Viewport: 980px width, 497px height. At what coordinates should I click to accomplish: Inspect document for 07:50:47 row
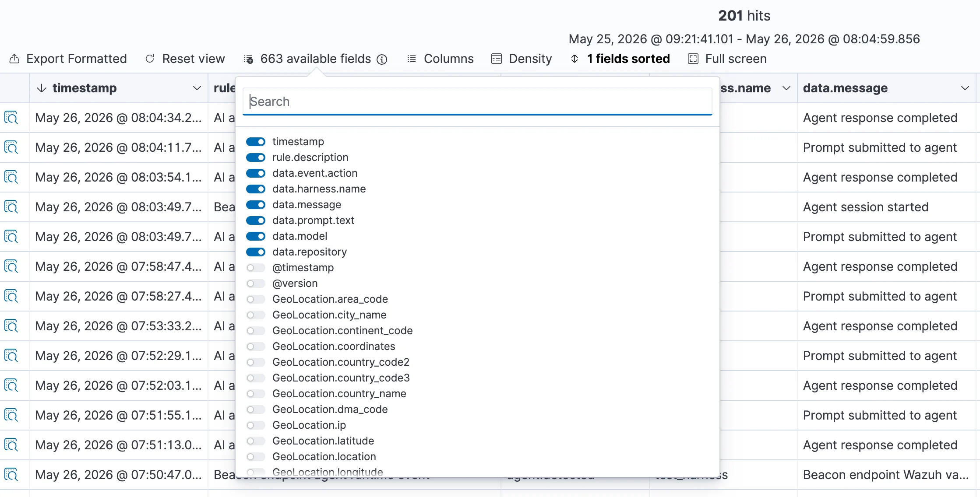11,475
